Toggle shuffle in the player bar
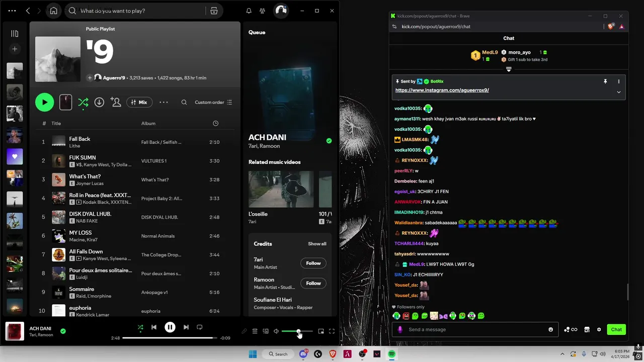The height and width of the screenshot is (362, 644). [140, 327]
